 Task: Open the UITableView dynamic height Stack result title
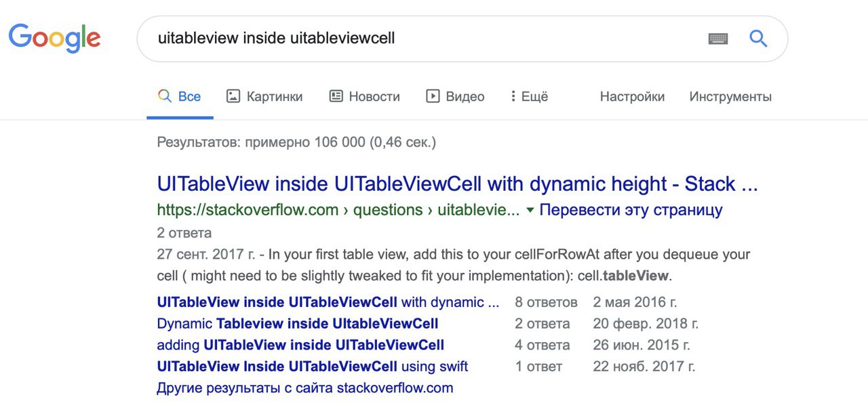tap(457, 184)
